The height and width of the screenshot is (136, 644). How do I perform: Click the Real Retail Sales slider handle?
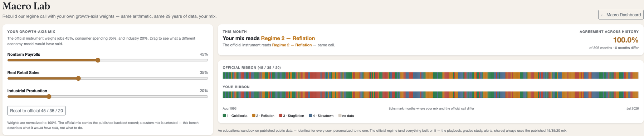pyautogui.click(x=78, y=79)
